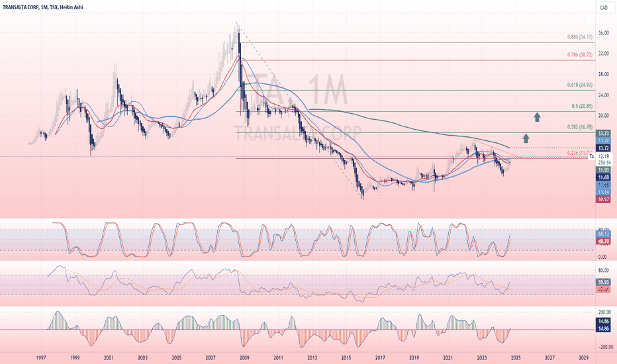Select the 0.786 (30.72) Fibonacci label
The height and width of the screenshot is (364, 617).
pos(580,55)
